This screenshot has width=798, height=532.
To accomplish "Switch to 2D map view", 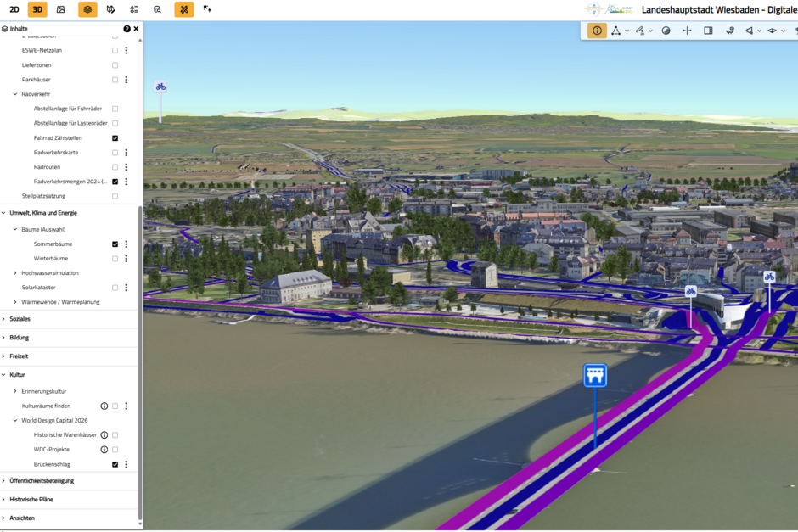I will [x=14, y=9].
